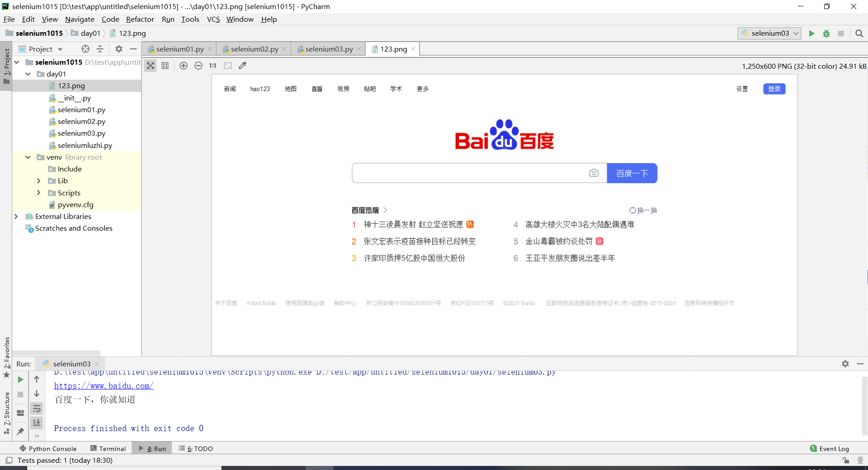
Task: Toggle tool window quick access in status bar
Action: (9, 461)
